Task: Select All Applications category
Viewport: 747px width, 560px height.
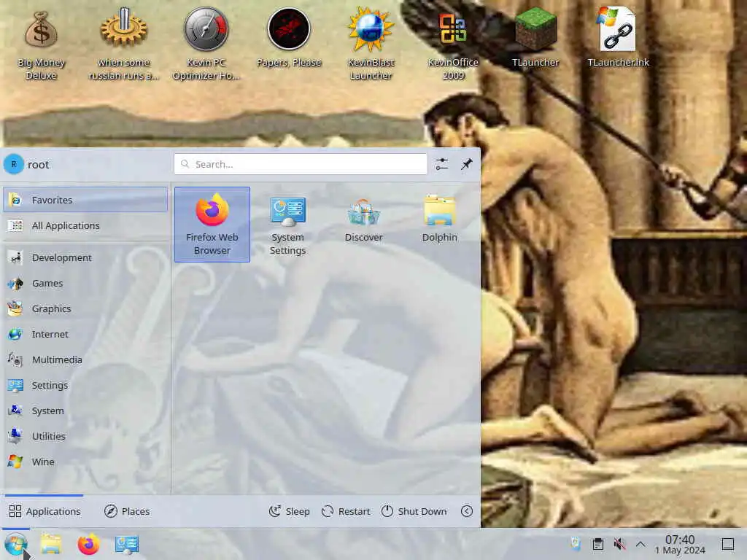Action: (x=85, y=225)
